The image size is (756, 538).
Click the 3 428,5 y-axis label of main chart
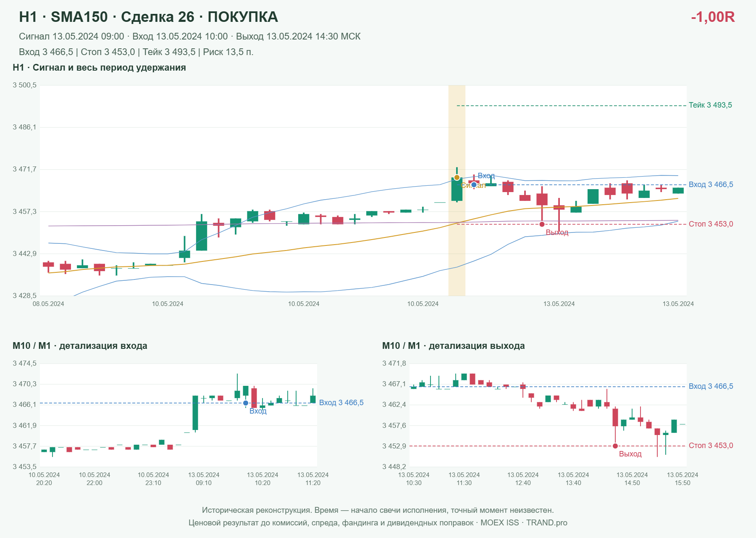tap(25, 296)
